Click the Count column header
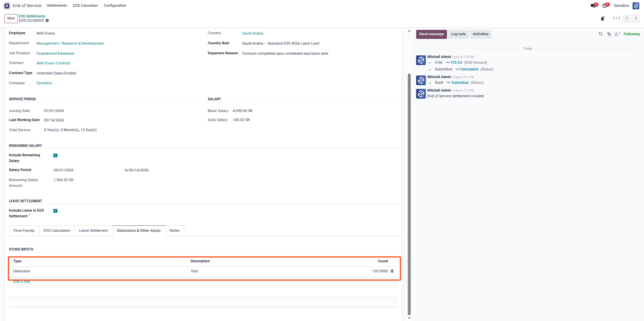 pos(383,261)
